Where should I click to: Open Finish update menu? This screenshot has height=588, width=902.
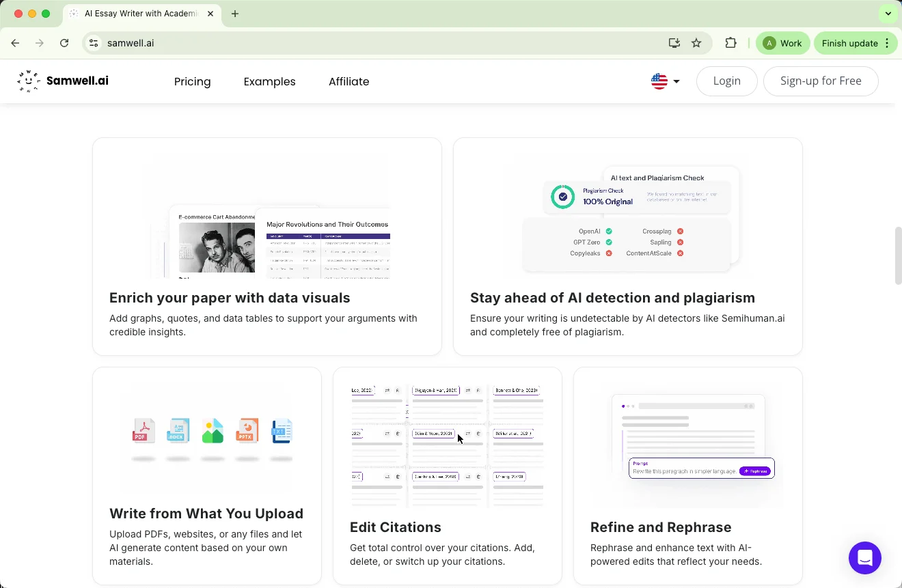point(855,43)
